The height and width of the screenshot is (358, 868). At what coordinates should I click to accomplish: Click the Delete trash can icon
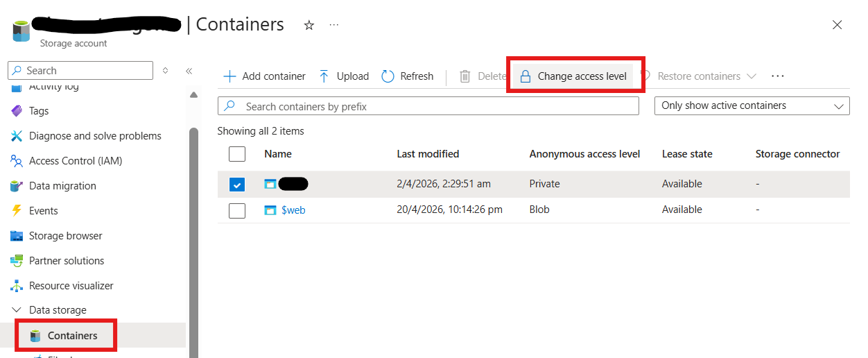point(465,76)
